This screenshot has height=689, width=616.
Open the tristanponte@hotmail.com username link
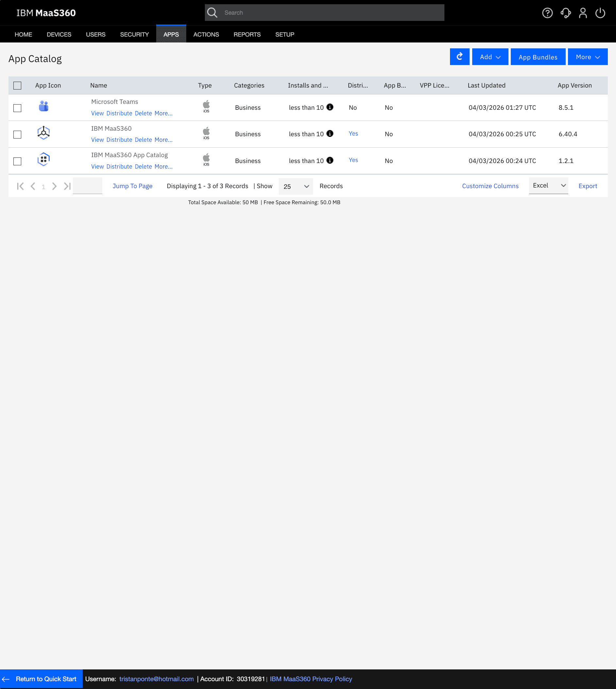(x=156, y=679)
